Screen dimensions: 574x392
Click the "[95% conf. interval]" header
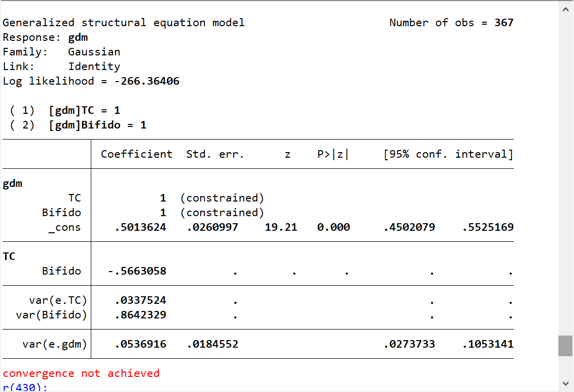[x=448, y=154]
